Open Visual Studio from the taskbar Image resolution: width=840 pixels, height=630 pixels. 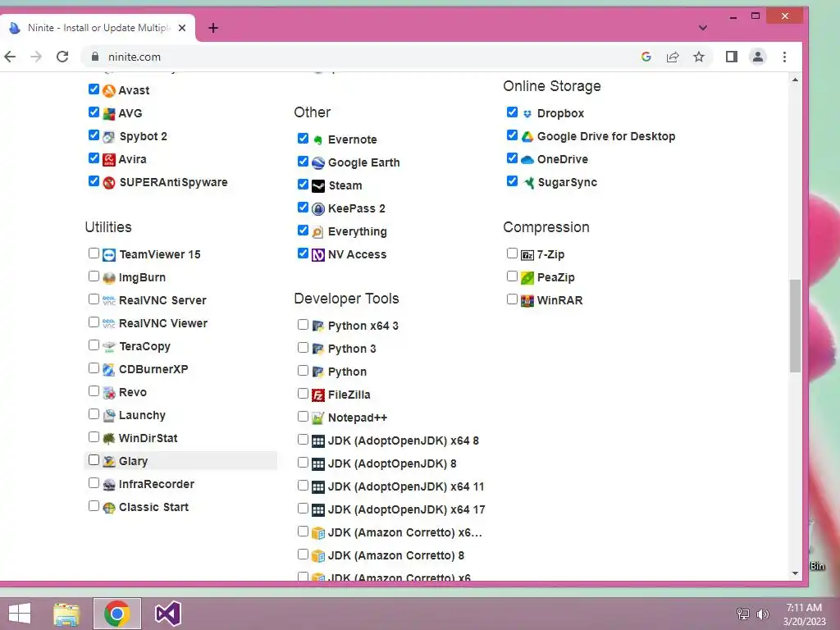[167, 614]
